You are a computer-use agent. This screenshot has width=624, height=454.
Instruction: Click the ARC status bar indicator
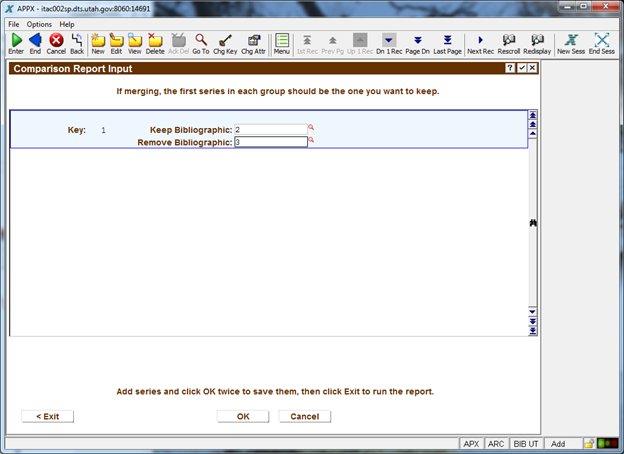click(496, 444)
